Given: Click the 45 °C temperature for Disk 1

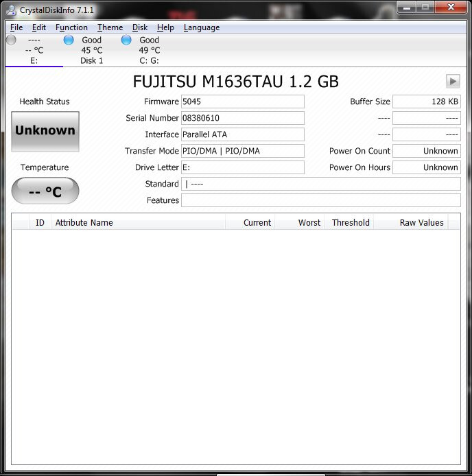Looking at the screenshot, I should tap(92, 50).
